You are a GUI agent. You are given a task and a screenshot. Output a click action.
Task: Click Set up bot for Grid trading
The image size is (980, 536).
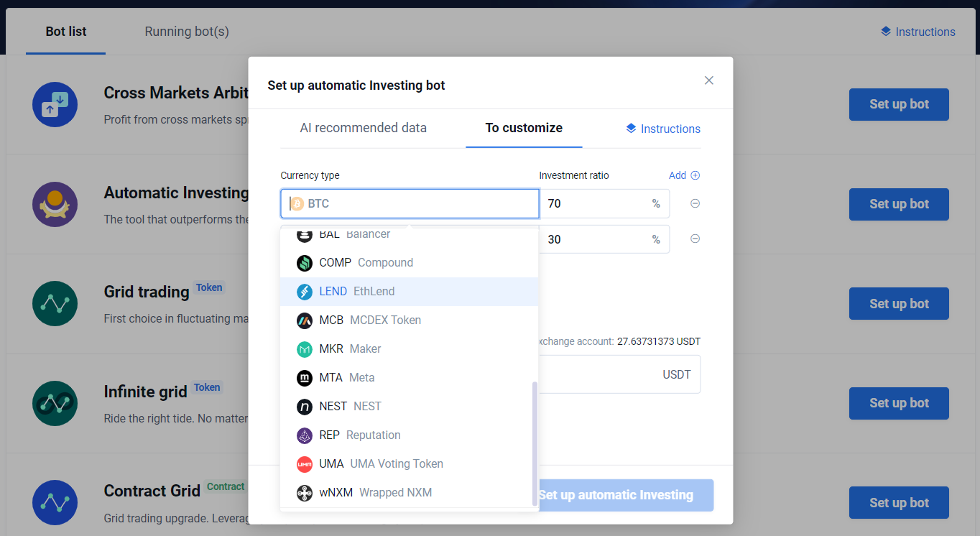pyautogui.click(x=898, y=304)
